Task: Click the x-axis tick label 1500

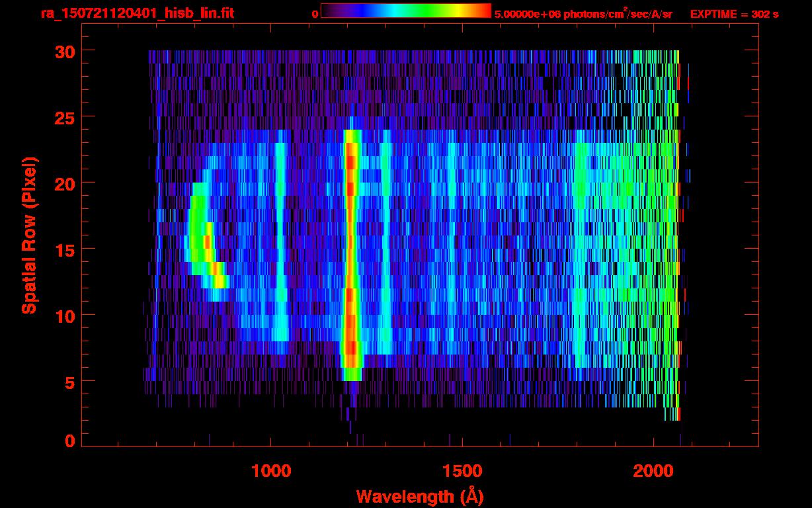Action: (x=462, y=471)
